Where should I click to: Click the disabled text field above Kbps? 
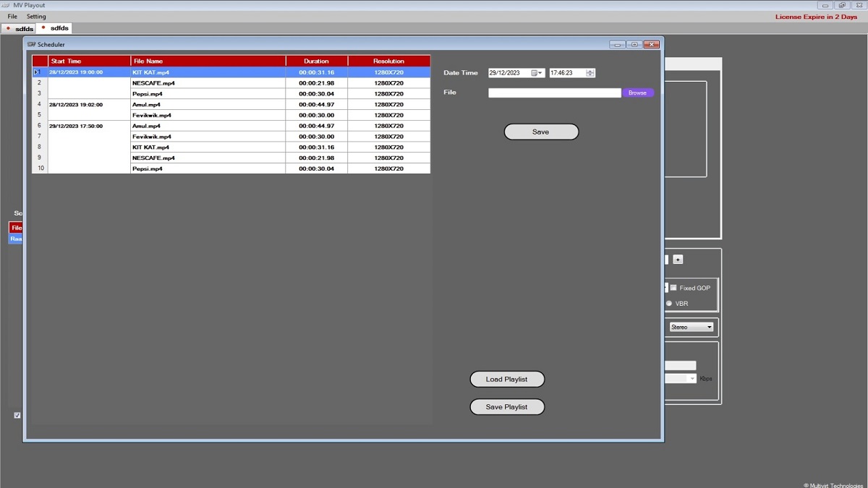click(680, 366)
